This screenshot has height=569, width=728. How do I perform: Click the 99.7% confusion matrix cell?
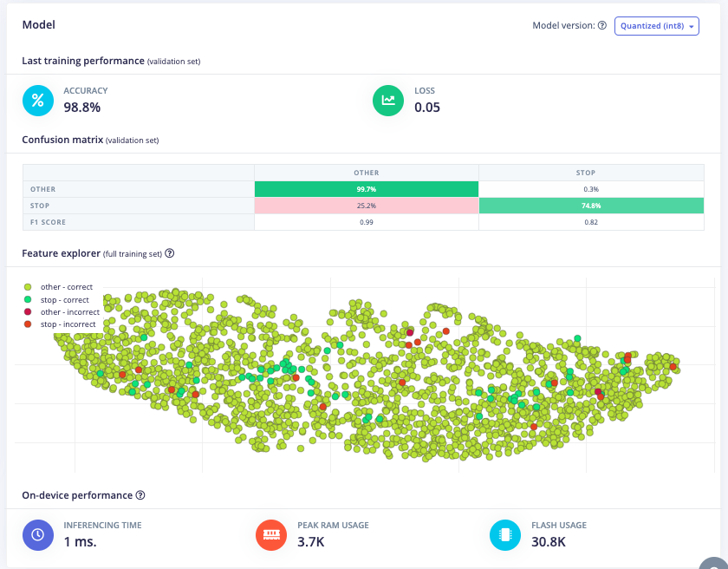click(366, 189)
